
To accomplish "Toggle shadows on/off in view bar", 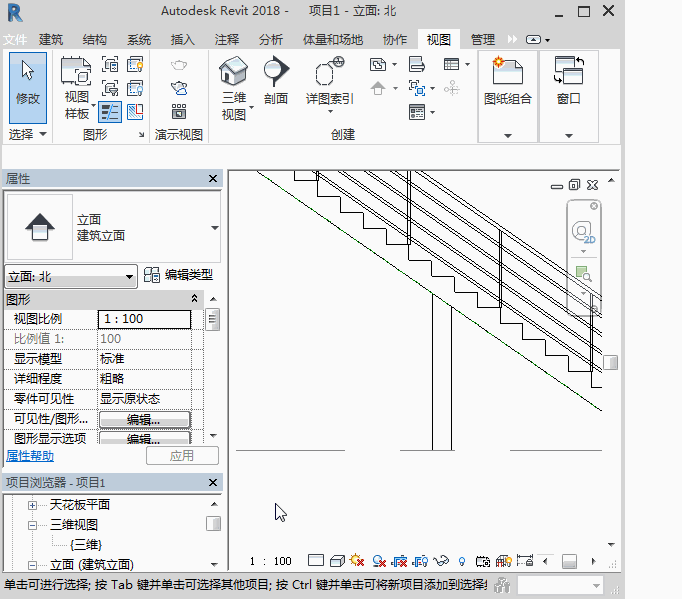I will click(380, 561).
